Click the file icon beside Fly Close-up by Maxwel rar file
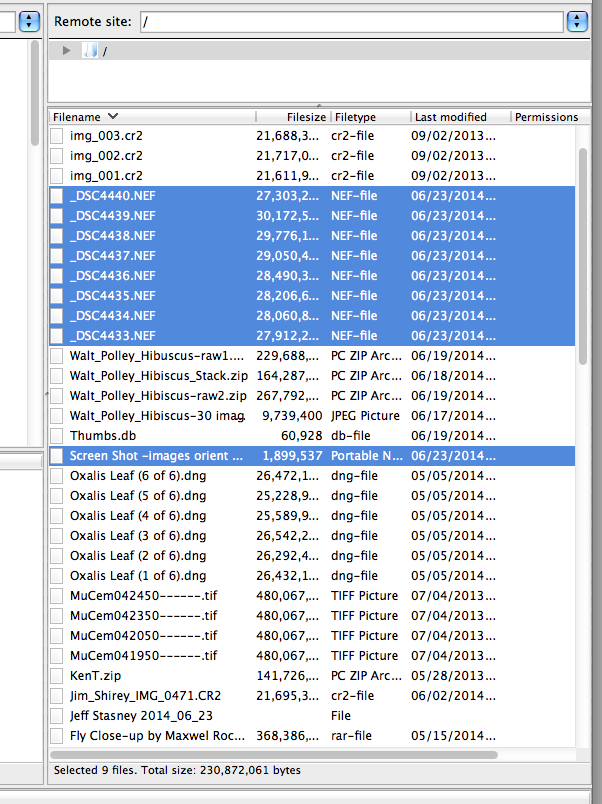Screen dimensions: 602x804 pyautogui.click(x=56, y=736)
